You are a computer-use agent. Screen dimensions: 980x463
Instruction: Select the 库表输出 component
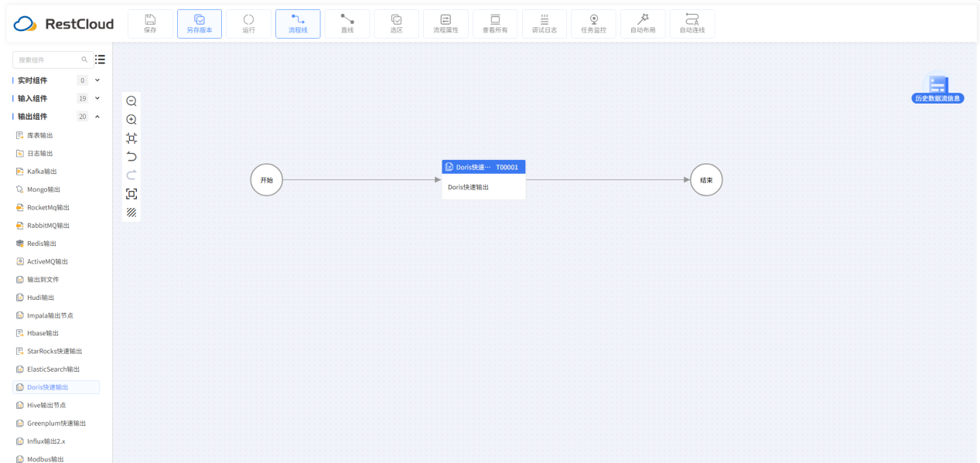tap(56, 135)
